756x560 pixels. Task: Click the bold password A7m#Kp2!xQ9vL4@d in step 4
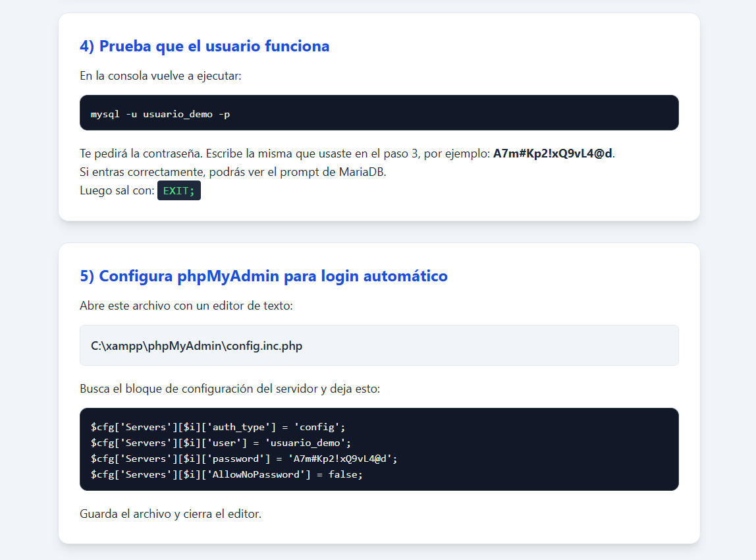[x=553, y=154]
